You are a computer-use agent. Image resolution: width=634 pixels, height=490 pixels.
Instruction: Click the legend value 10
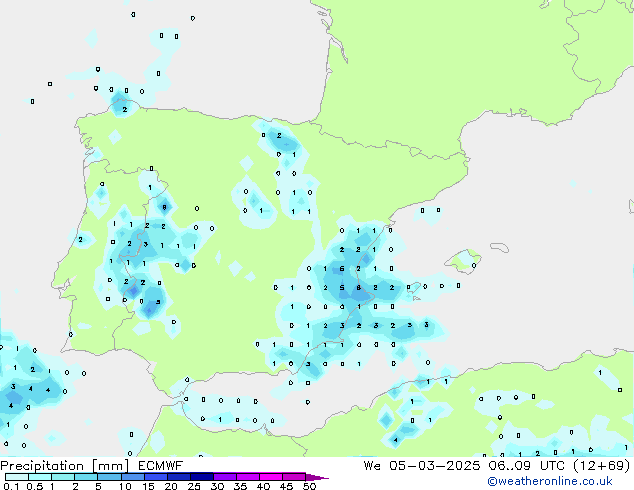click(x=125, y=486)
